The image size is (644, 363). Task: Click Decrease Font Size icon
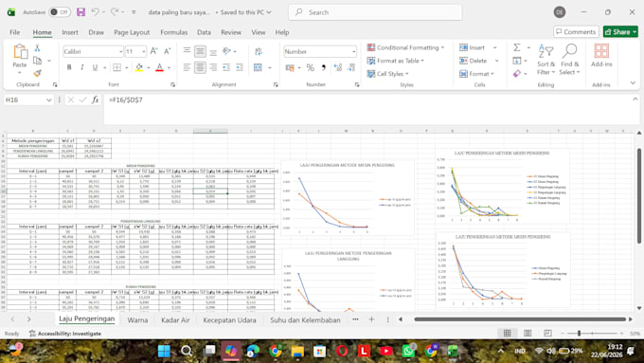click(x=168, y=51)
